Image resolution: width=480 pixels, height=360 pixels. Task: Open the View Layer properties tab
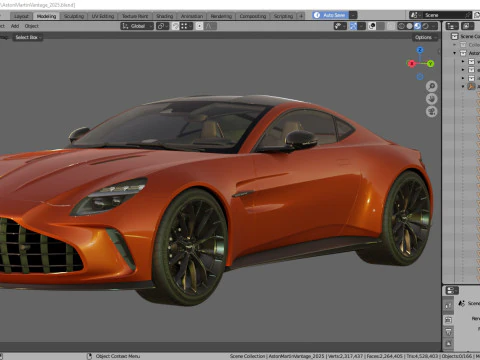coord(448,343)
